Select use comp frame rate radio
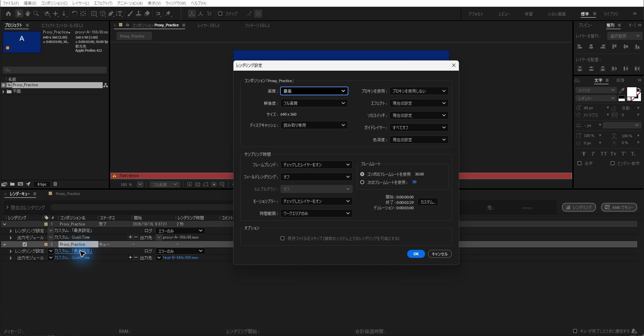This screenshot has width=644, height=336. [x=362, y=174]
